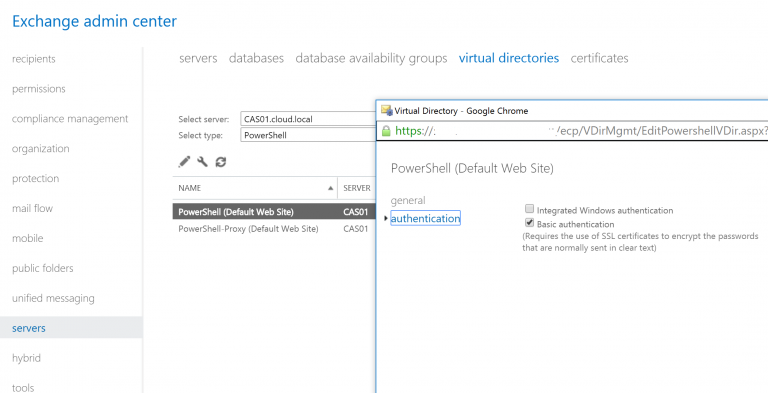Select the authentication section link
The width and height of the screenshot is (768, 393).
point(425,218)
